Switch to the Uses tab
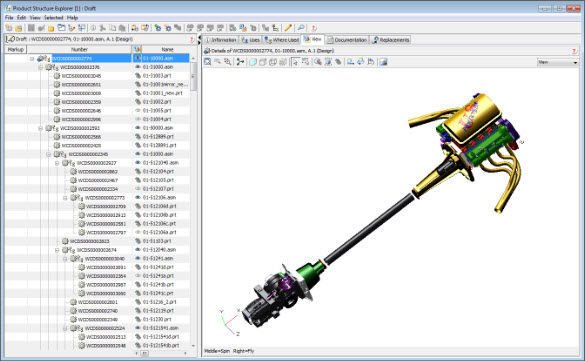The image size is (585, 361). coord(251,40)
